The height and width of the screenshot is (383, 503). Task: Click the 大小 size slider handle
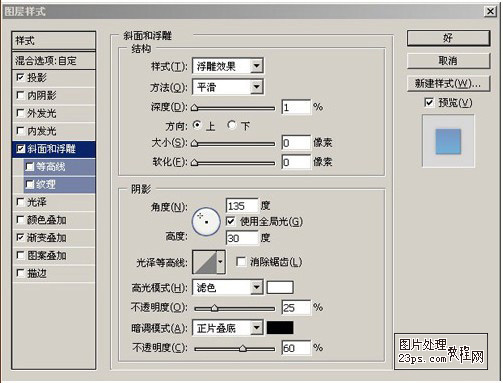coord(195,143)
